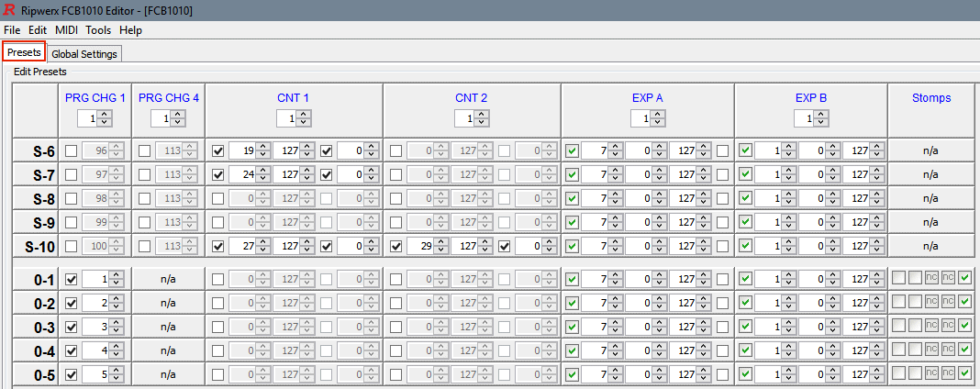980x389 pixels.
Task: Select the 0-1 row label
Action: click(44, 281)
